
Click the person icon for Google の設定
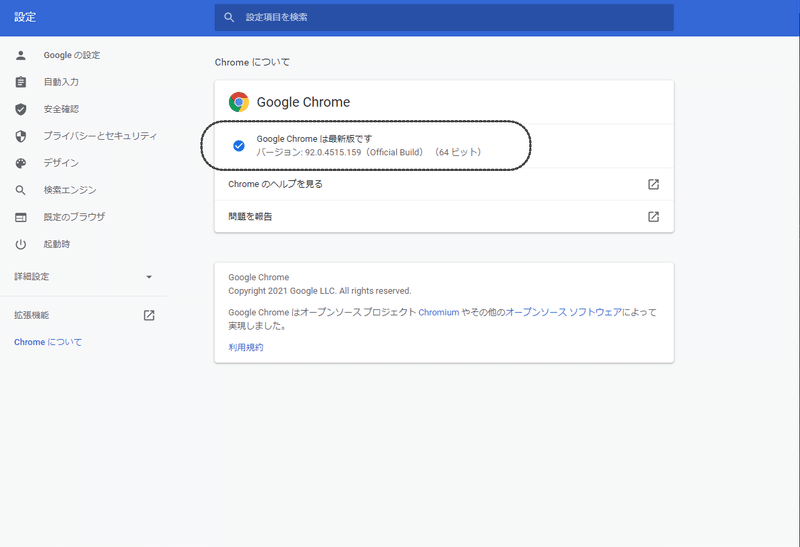tap(20, 55)
